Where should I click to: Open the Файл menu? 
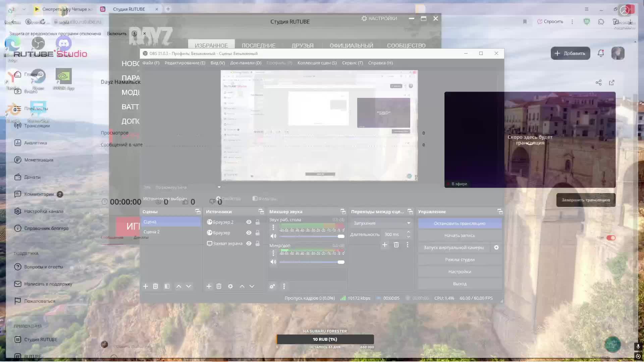coord(151,63)
